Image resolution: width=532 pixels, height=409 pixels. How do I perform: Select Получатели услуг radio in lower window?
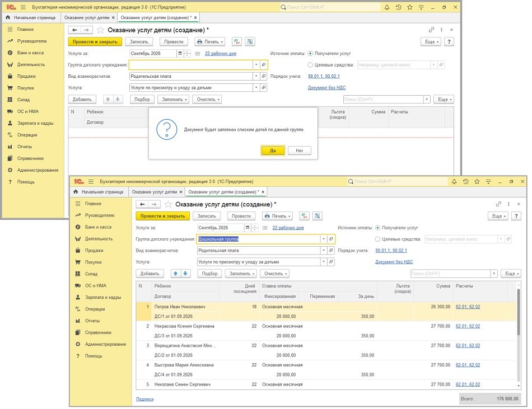tap(377, 228)
